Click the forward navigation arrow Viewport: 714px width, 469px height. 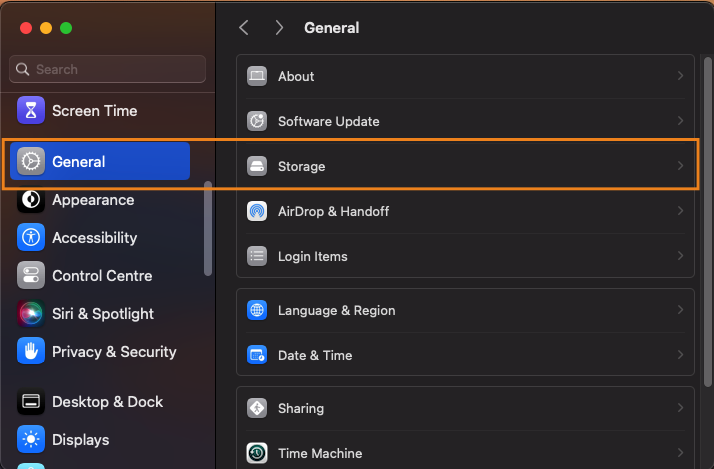pyautogui.click(x=279, y=28)
